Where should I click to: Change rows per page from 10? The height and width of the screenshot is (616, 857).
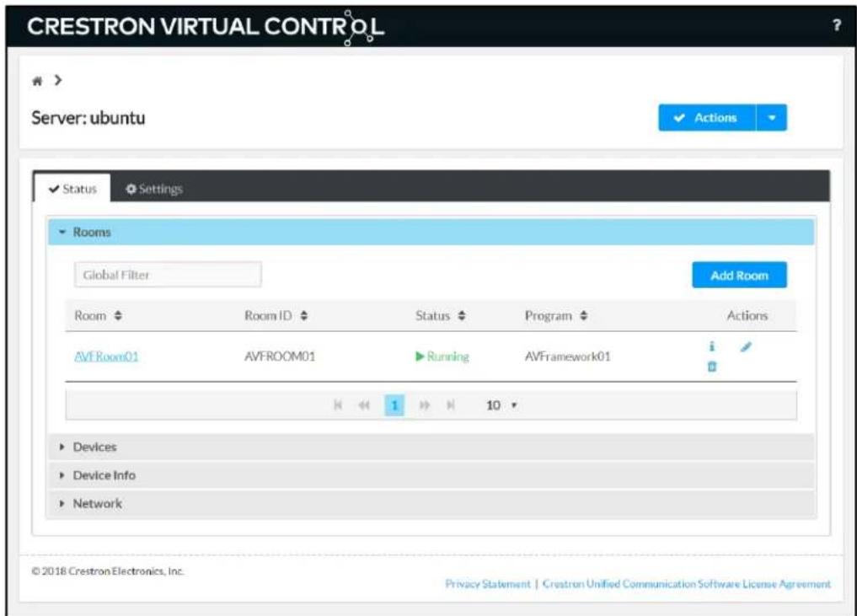(x=501, y=405)
